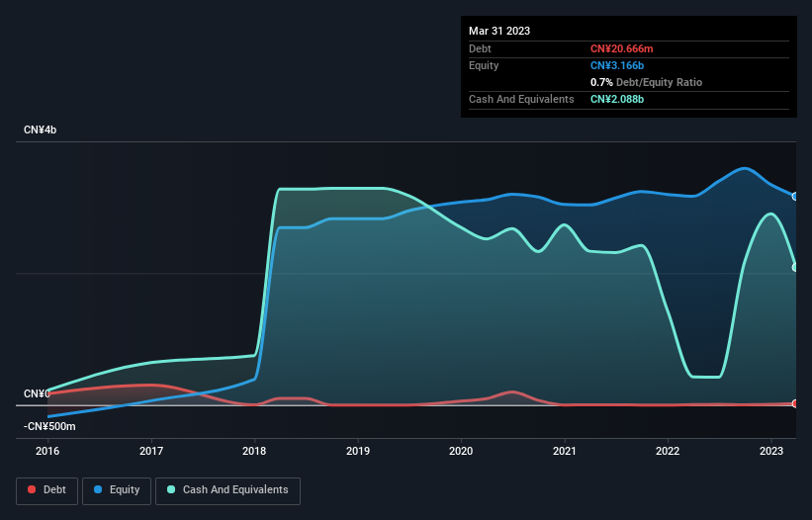This screenshot has width=812, height=520.
Task: Select the 2023 x-axis label
Action: click(x=771, y=451)
